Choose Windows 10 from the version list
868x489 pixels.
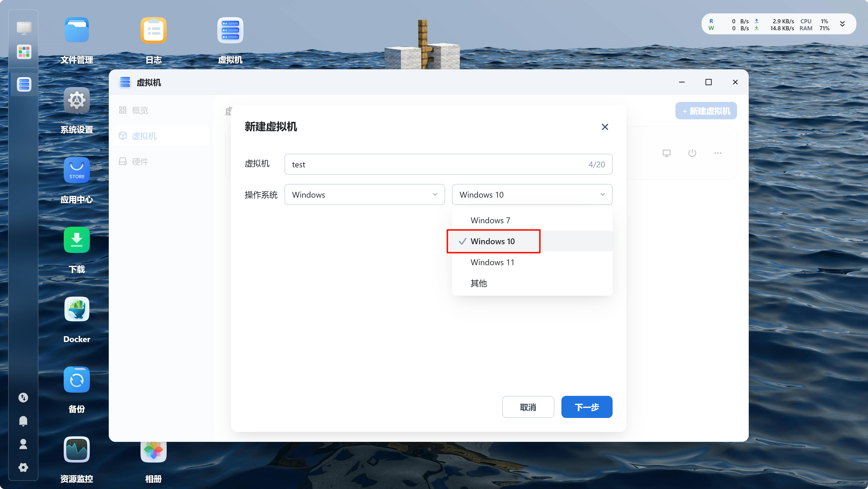pos(532,241)
